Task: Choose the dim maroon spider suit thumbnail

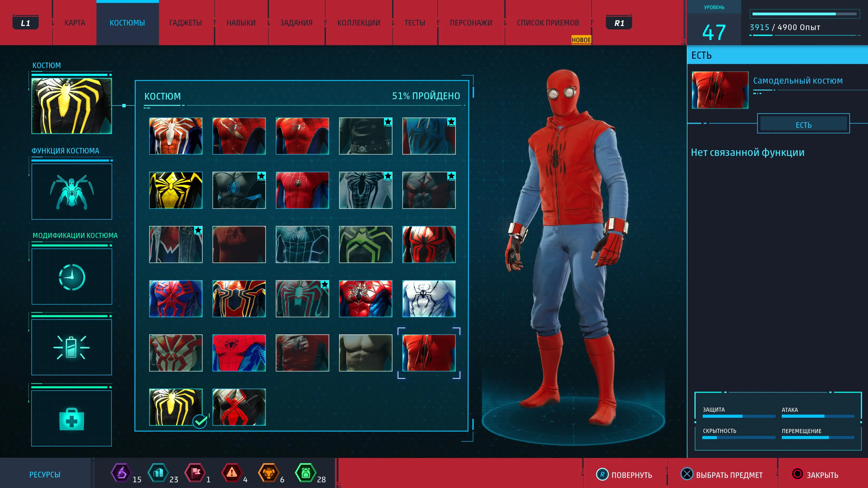Action: (x=239, y=244)
